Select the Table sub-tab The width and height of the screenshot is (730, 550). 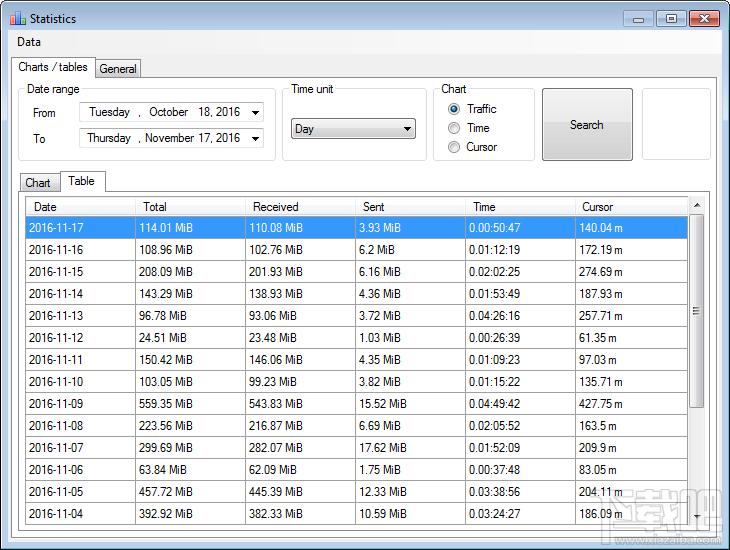[x=82, y=181]
